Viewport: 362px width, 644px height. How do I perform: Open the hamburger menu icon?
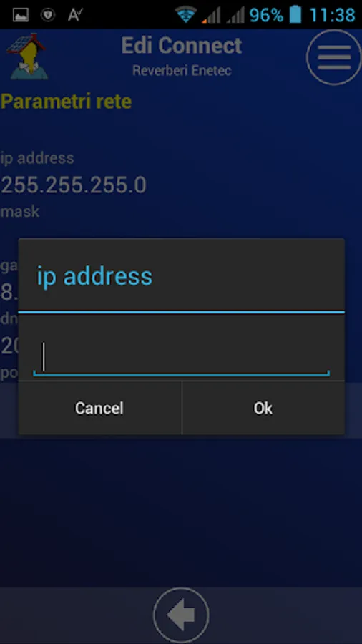click(333, 57)
